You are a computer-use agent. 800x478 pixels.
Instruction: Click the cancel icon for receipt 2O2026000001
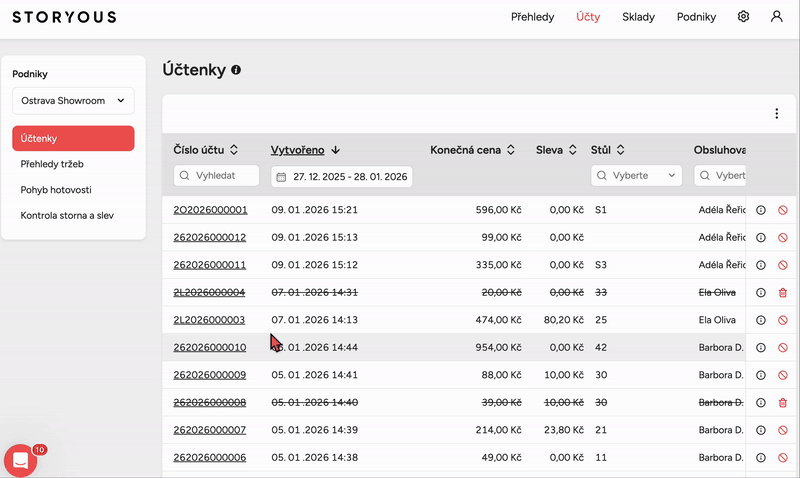(782, 210)
